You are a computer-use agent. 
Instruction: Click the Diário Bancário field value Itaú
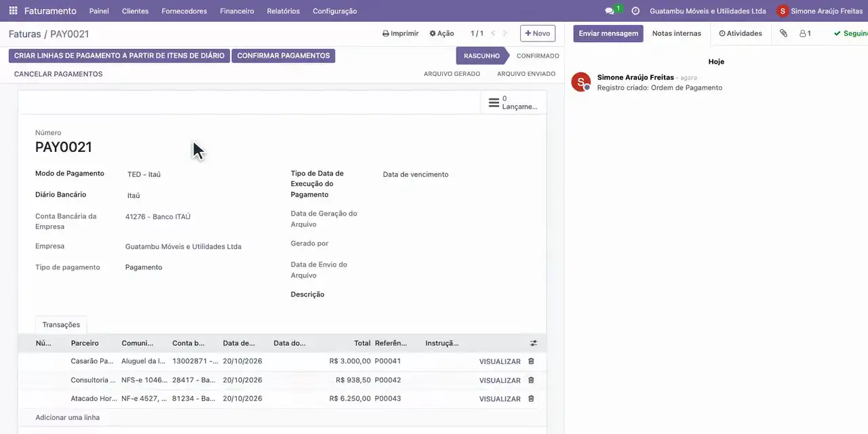(134, 195)
